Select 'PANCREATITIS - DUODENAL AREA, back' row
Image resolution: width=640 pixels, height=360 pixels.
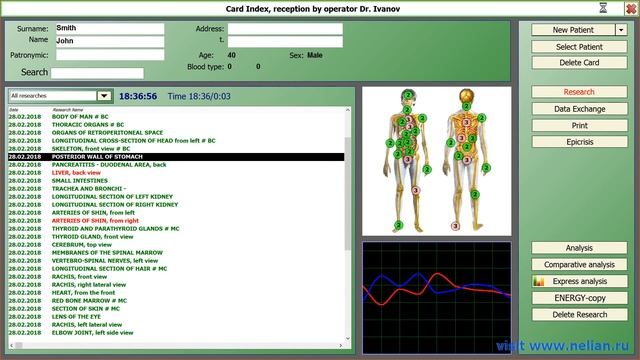pyautogui.click(x=176, y=164)
